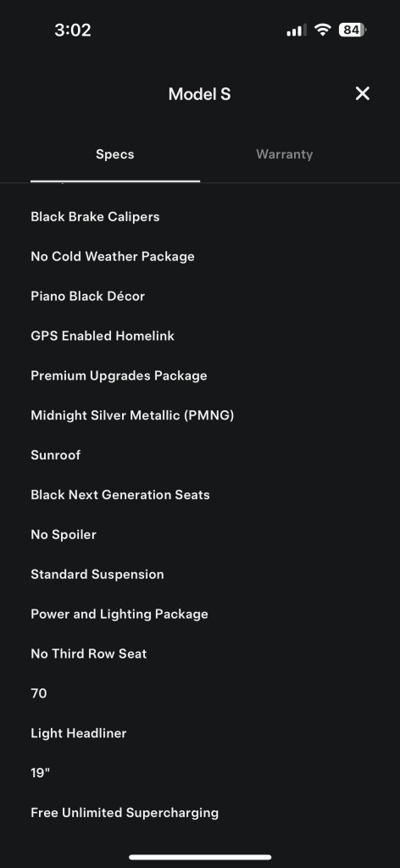Tap the Model S title
Screen dimensions: 400x868
click(200, 94)
